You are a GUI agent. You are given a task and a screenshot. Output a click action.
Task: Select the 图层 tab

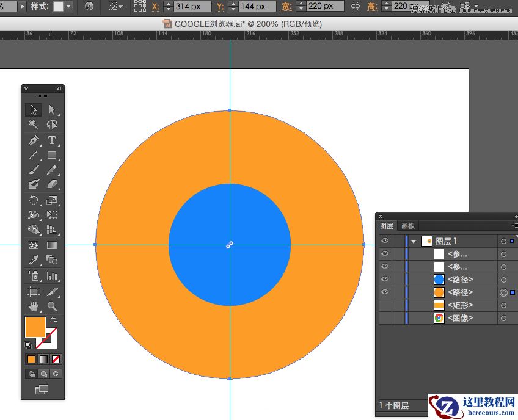(x=387, y=225)
